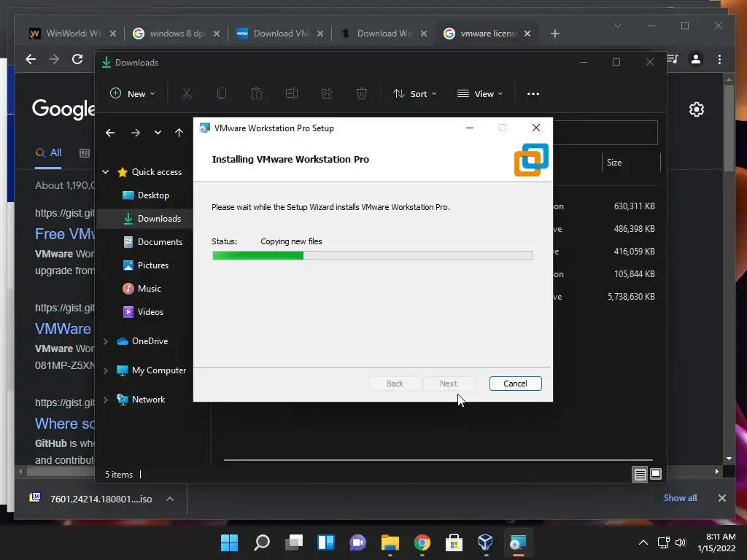This screenshot has width=747, height=560.
Task: Go up one folder level in Explorer
Action: point(179,133)
